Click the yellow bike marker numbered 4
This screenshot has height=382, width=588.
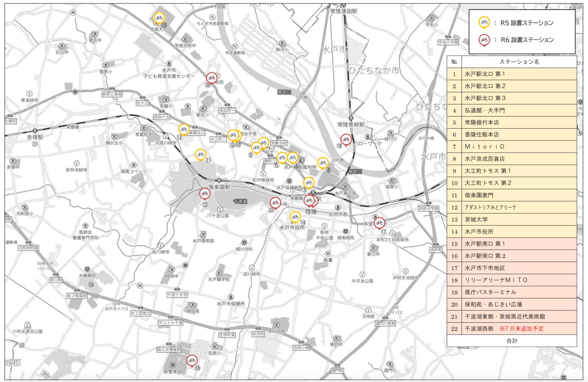point(323,163)
